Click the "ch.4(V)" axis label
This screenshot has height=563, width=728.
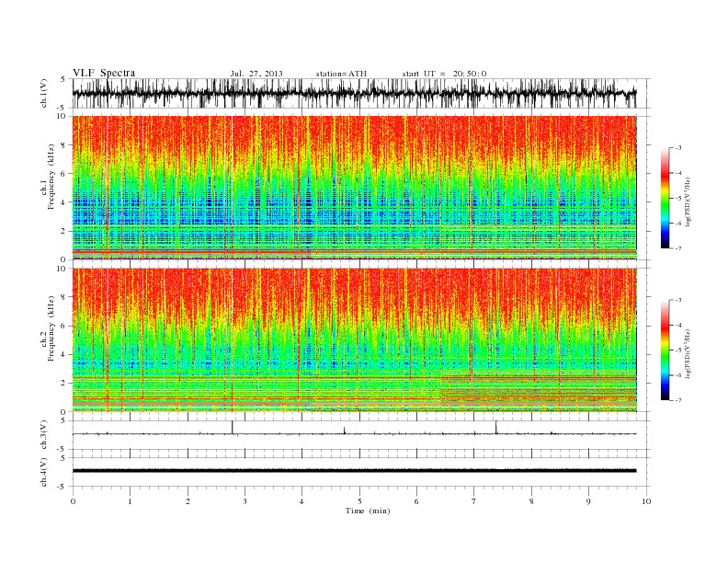coord(44,472)
